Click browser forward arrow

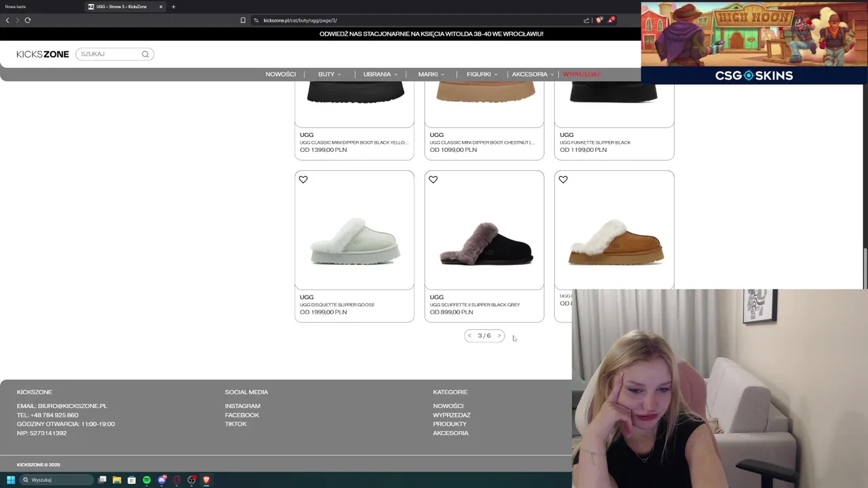click(x=18, y=20)
